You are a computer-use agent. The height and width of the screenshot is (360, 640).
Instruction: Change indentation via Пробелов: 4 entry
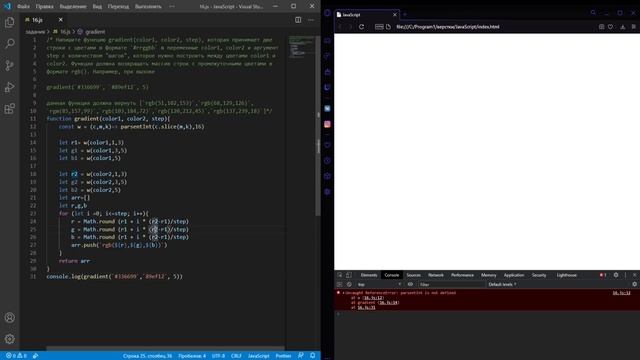point(192,356)
